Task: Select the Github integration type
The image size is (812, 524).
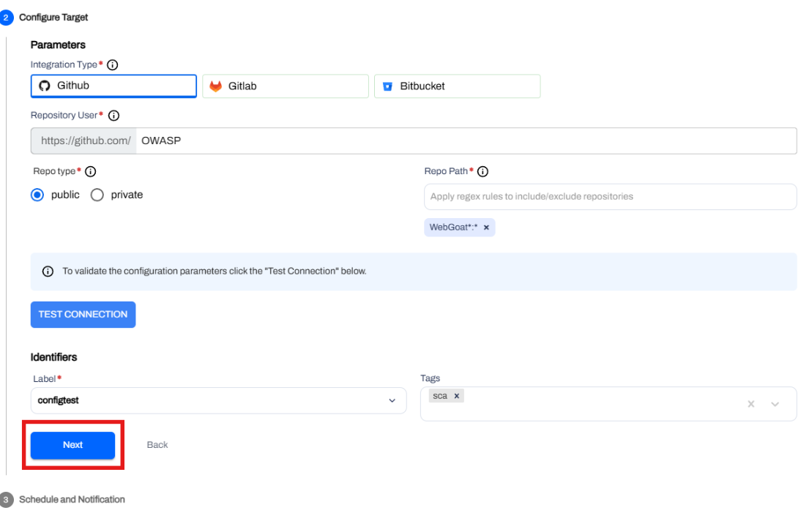Action: click(x=113, y=86)
